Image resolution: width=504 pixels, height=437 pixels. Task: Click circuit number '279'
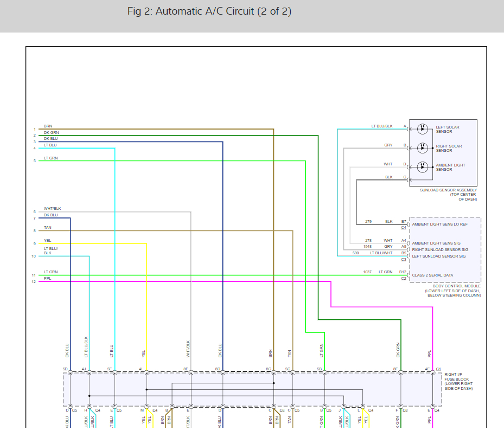(x=368, y=222)
